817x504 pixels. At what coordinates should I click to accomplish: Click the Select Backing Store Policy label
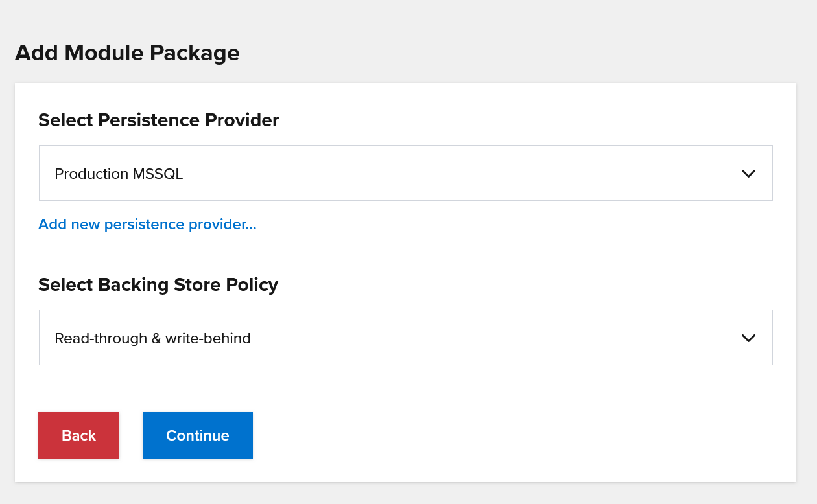pyautogui.click(x=158, y=284)
